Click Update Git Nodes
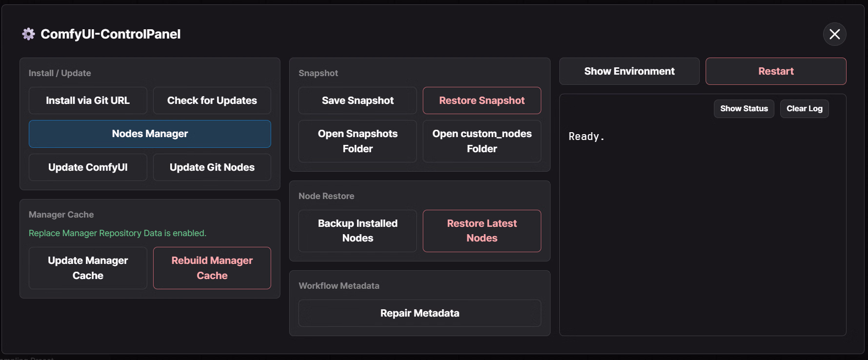 pyautogui.click(x=212, y=167)
